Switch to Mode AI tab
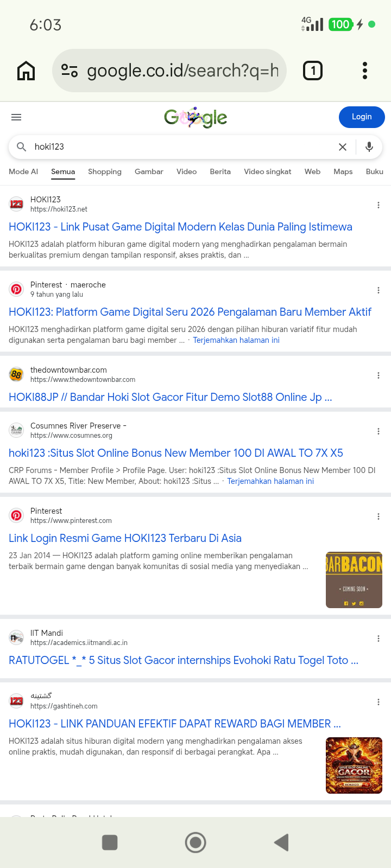 tap(23, 171)
